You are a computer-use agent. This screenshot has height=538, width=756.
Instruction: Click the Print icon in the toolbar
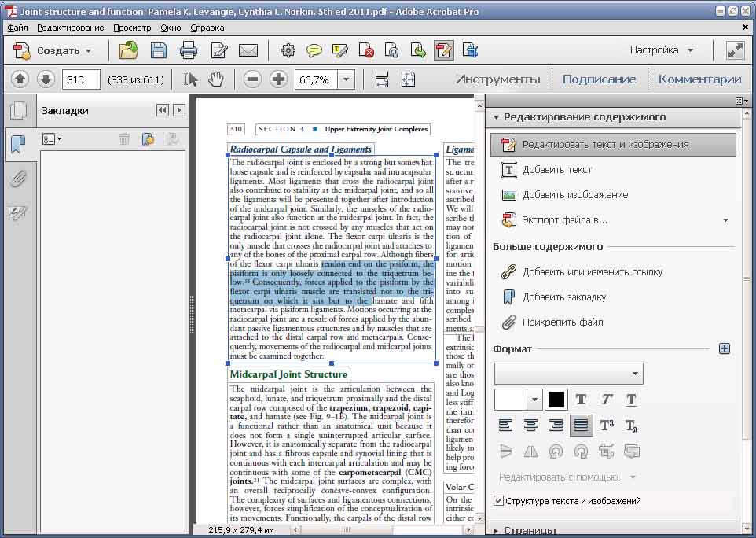[x=188, y=50]
